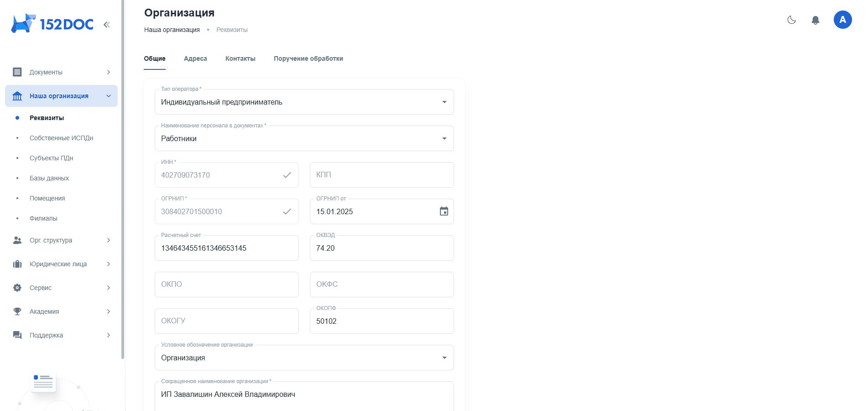The image size is (868, 411).
Task: Open Наименование персонала в документах dropdown
Action: [304, 139]
